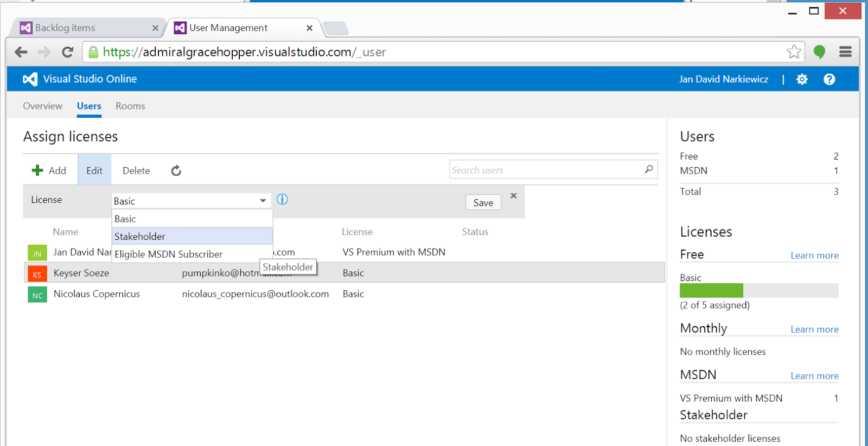868x446 pixels.
Task: Click the Basic license cell for Nicolaus Copernicus
Action: (x=353, y=294)
